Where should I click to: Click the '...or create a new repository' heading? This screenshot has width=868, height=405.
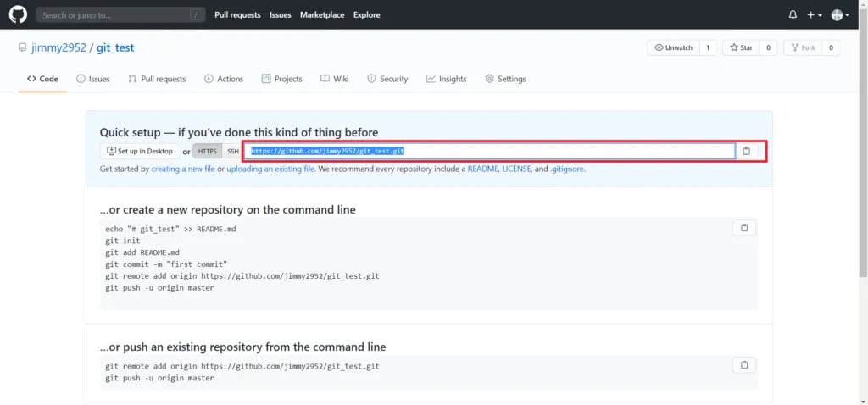tap(227, 210)
